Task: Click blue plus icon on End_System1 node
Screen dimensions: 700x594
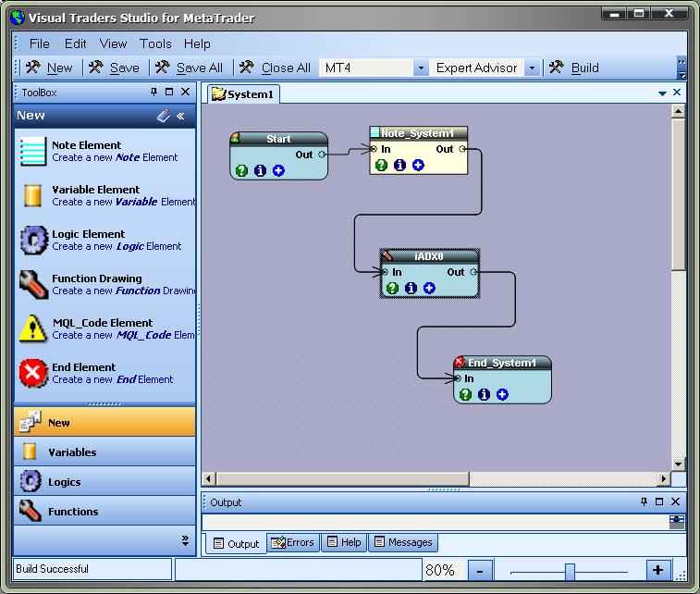Action: 503,394
